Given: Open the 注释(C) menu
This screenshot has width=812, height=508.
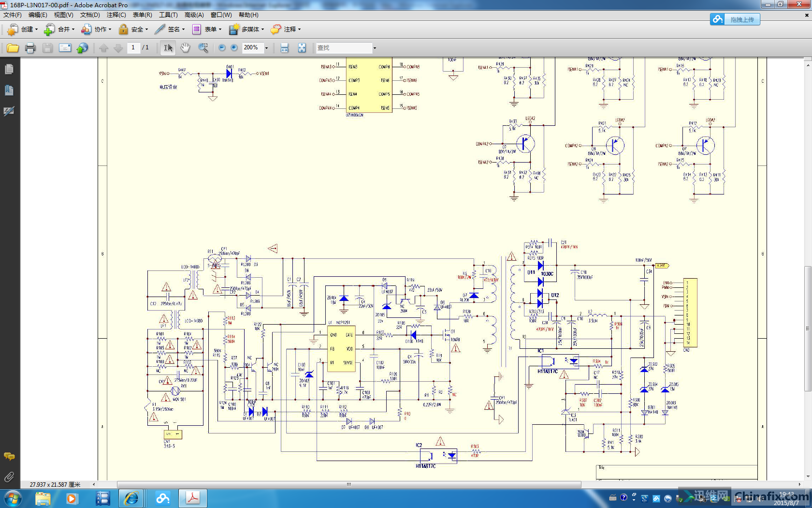Looking at the screenshot, I should (x=116, y=15).
